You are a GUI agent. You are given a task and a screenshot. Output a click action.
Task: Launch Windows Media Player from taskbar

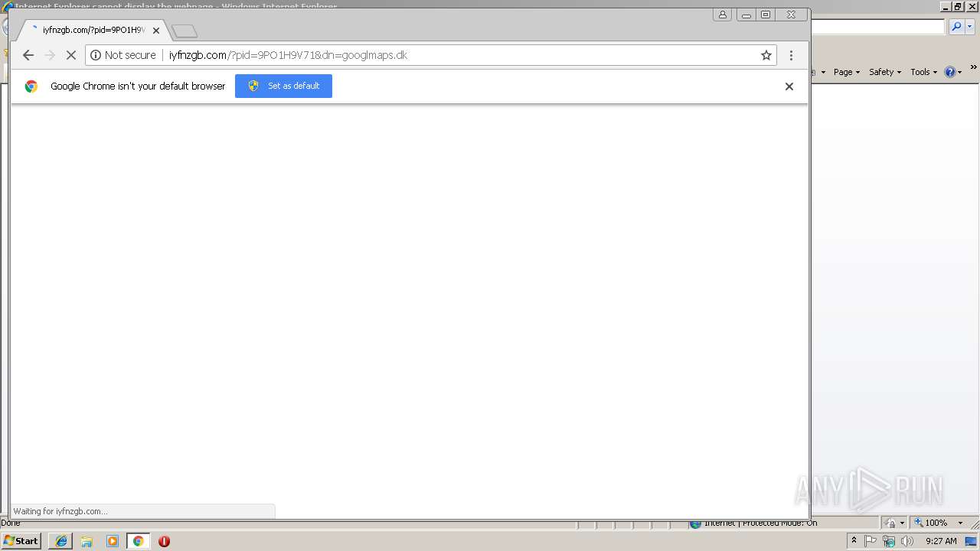click(113, 541)
